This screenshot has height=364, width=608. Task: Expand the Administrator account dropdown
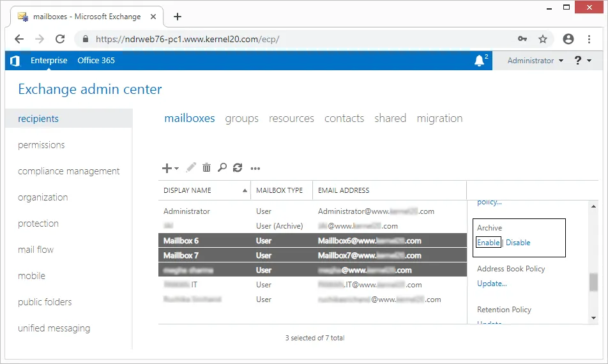coord(535,61)
